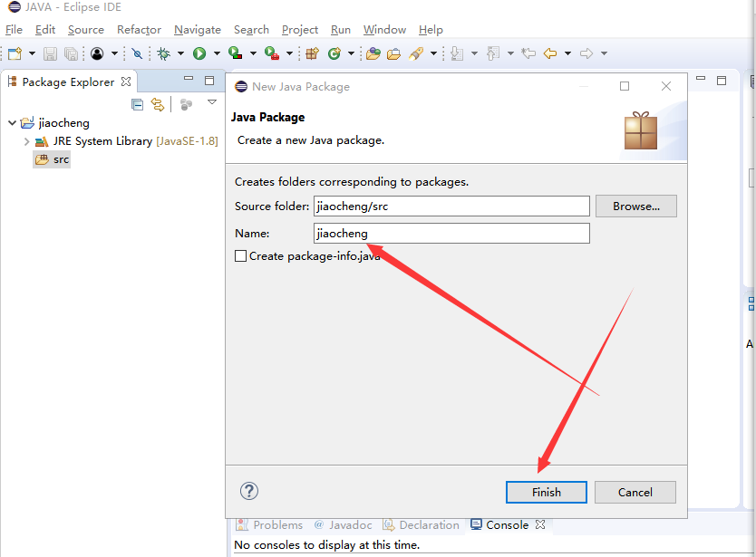The width and height of the screenshot is (756, 557).
Task: Open the Refactor menu
Action: tap(139, 30)
